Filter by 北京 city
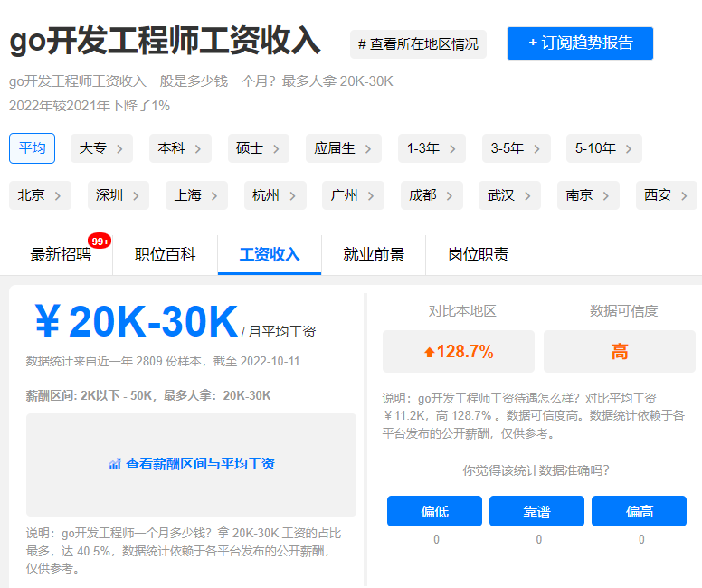Viewport: 702px width, 588px height. click(x=40, y=195)
